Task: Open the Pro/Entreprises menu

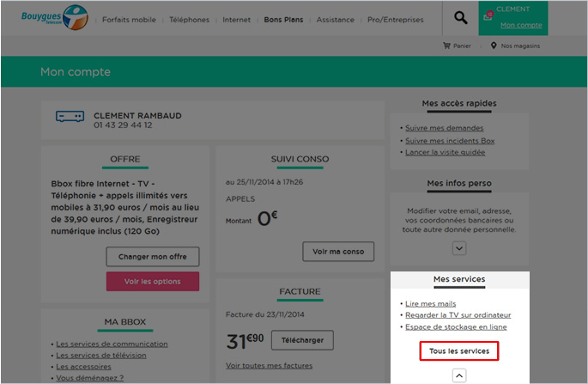Action: tap(395, 20)
